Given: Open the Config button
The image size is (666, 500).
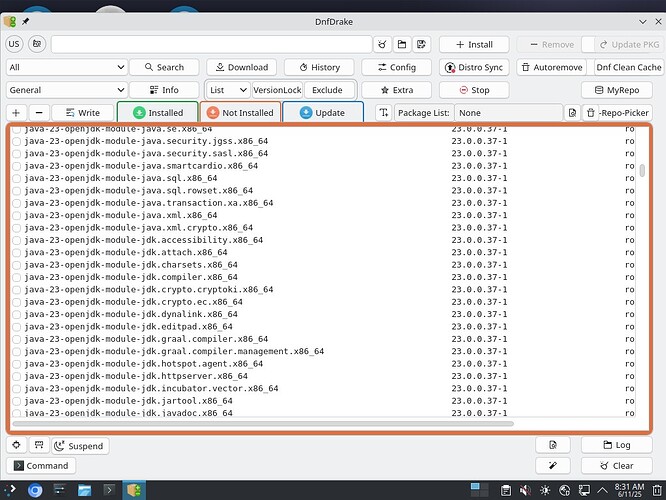Looking at the screenshot, I should pos(396,67).
